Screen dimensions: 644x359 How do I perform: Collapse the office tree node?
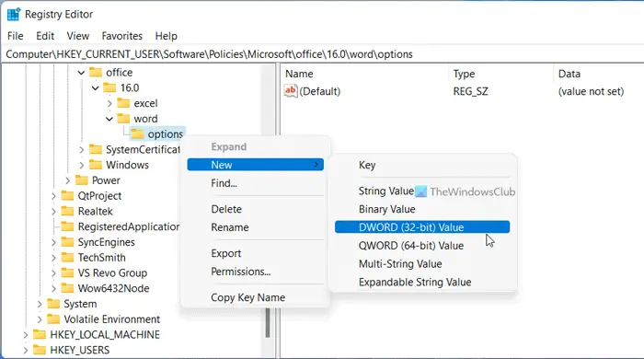coord(81,73)
